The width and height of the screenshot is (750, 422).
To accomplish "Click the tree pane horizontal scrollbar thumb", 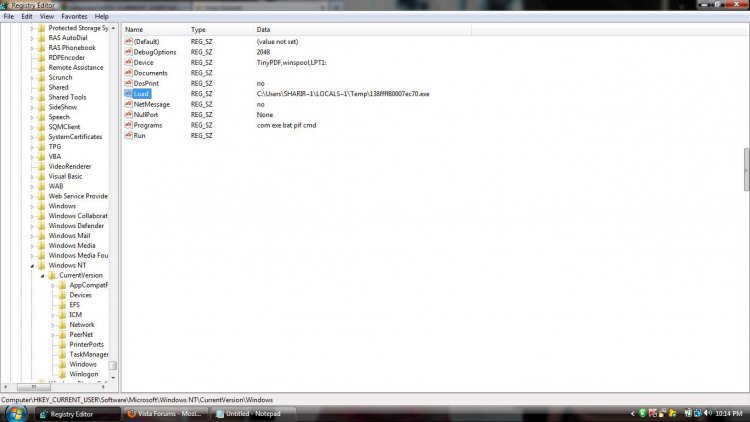I will tap(34, 387).
